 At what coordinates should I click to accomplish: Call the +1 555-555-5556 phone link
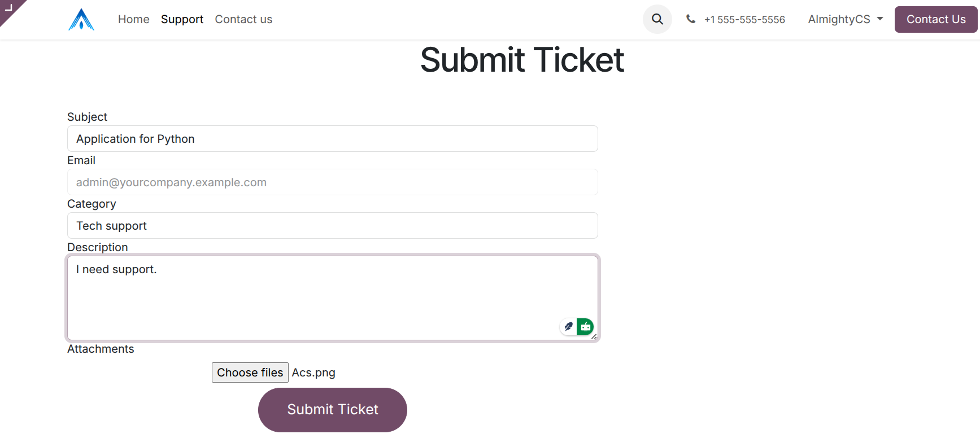tap(744, 20)
